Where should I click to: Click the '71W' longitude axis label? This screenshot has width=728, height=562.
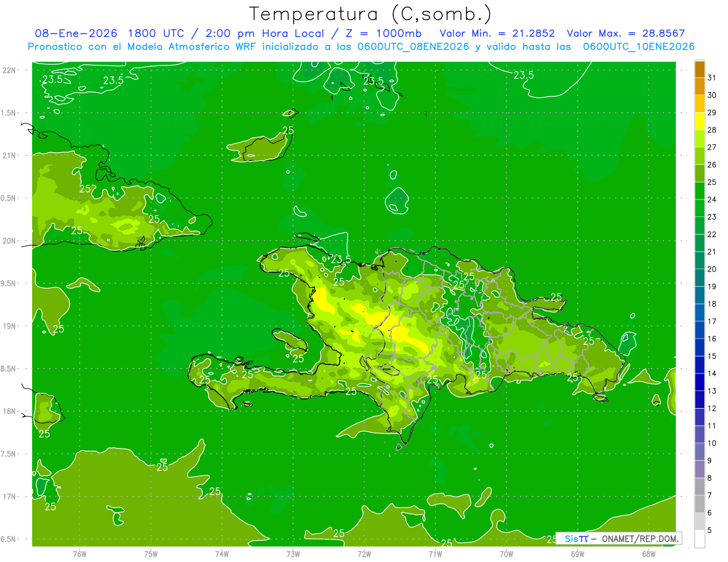435,554
